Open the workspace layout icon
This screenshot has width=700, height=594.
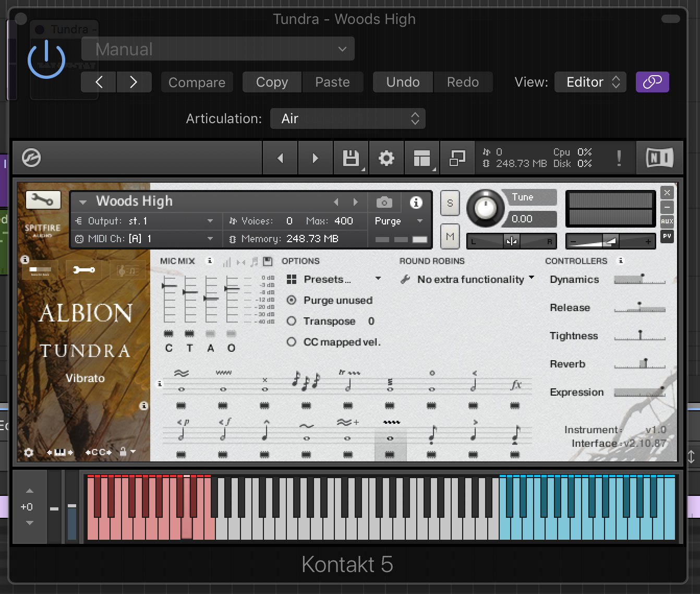click(x=421, y=158)
